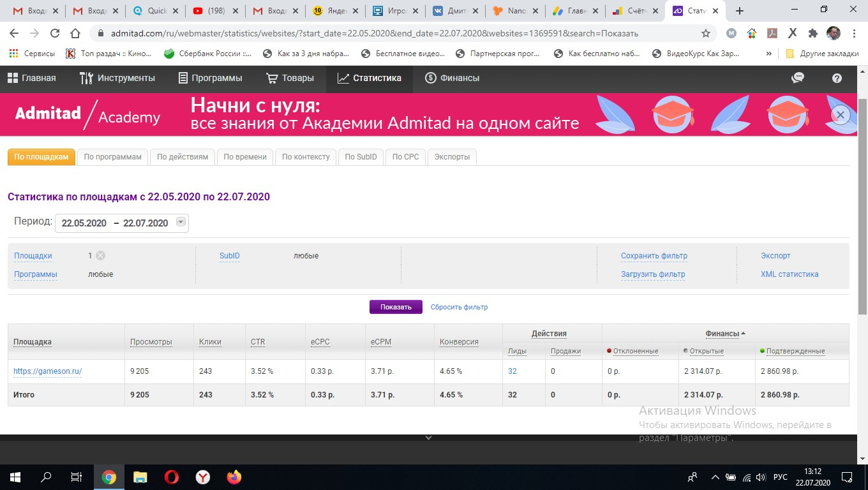868x490 pixels.
Task: Click the Chrome home button
Action: coord(75,33)
